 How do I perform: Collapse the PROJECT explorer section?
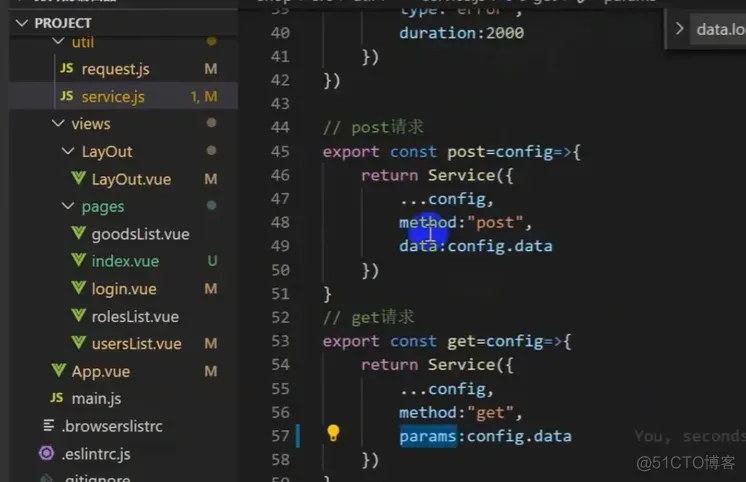[x=21, y=23]
